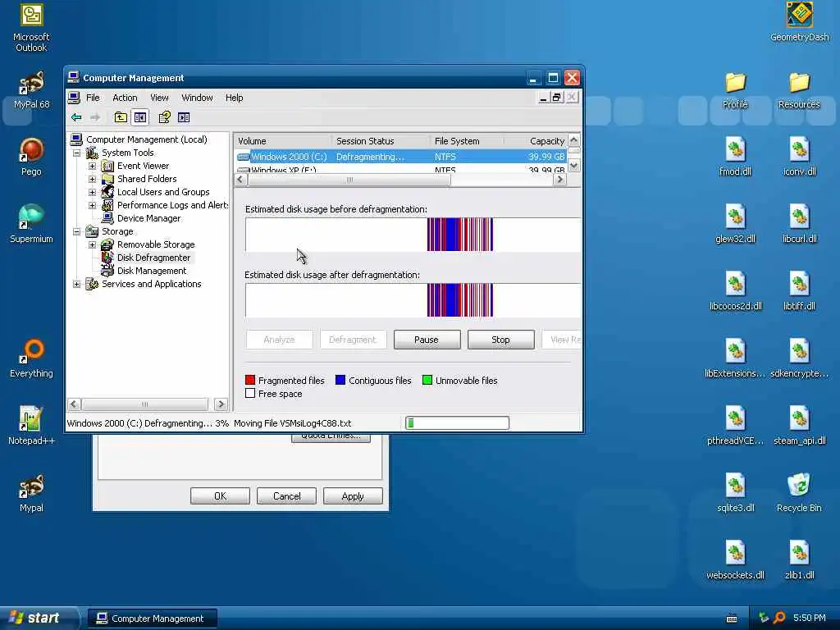840x630 pixels.
Task: Click the Windows Start button
Action: tap(38, 619)
